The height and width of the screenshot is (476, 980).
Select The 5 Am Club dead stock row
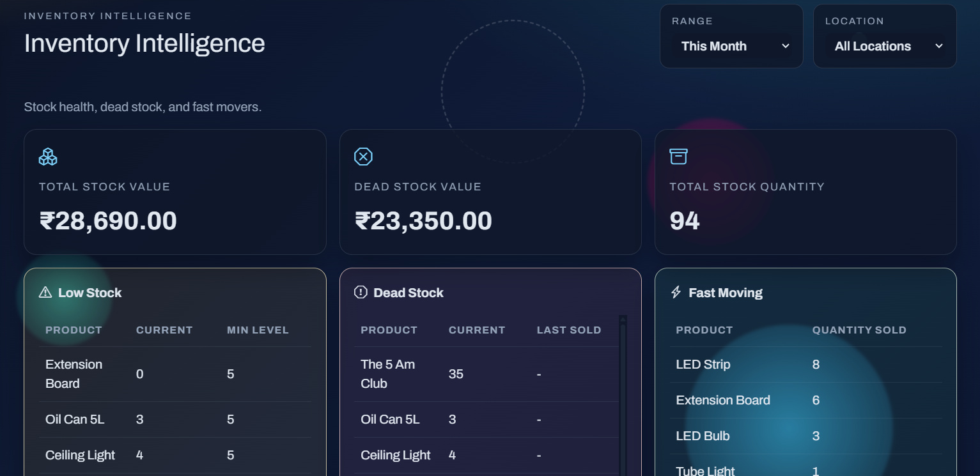coord(486,374)
